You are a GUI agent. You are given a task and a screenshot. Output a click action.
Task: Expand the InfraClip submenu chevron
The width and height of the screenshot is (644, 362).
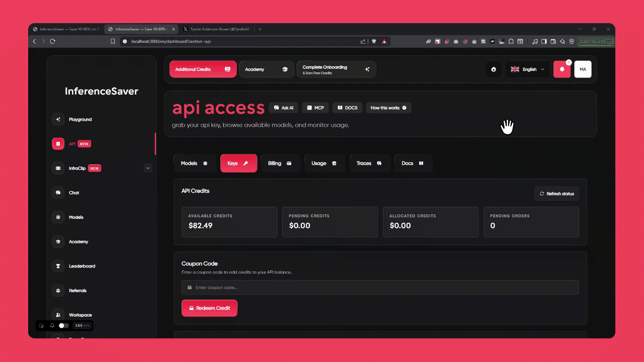tap(148, 168)
